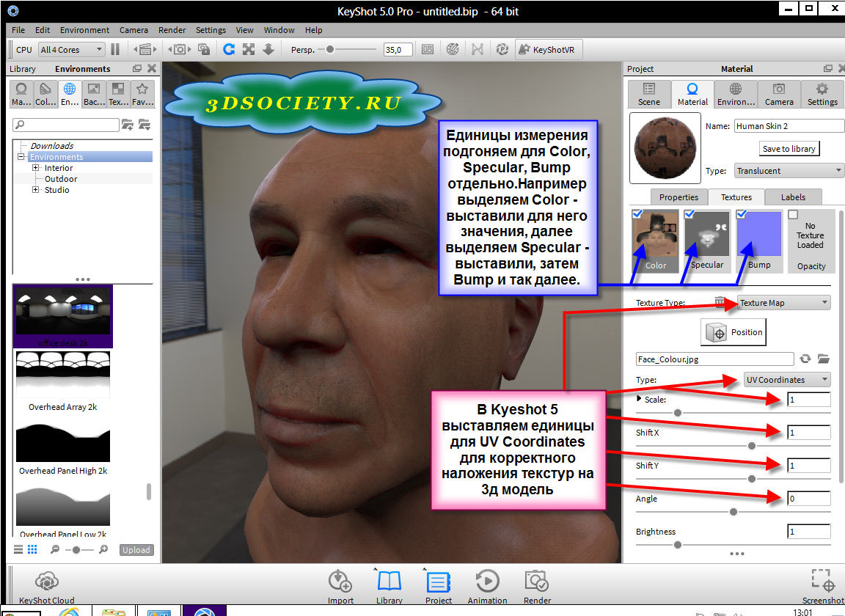Screen dimensions: 845x616
Task: Open the All 4 Cores dropdown
Action: click(x=72, y=50)
